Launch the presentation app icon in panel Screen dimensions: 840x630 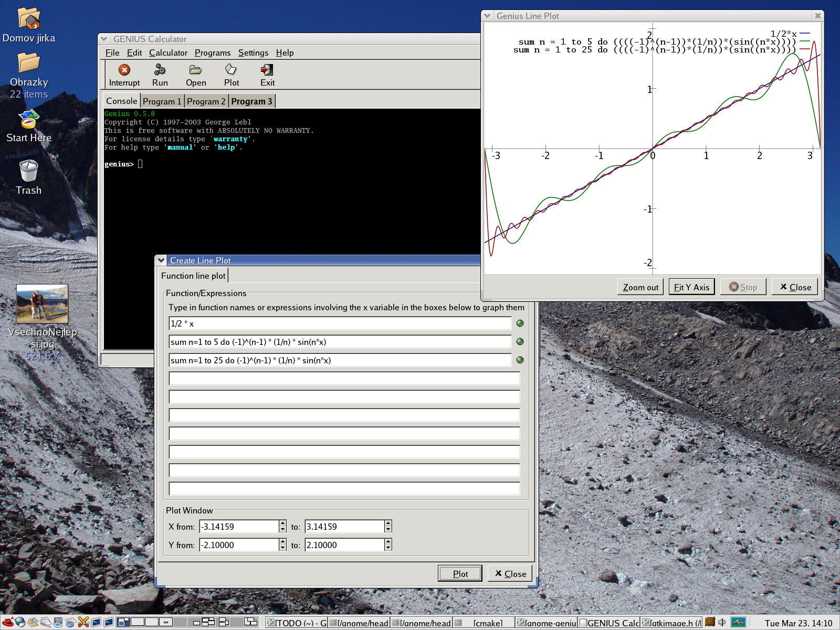point(58,623)
